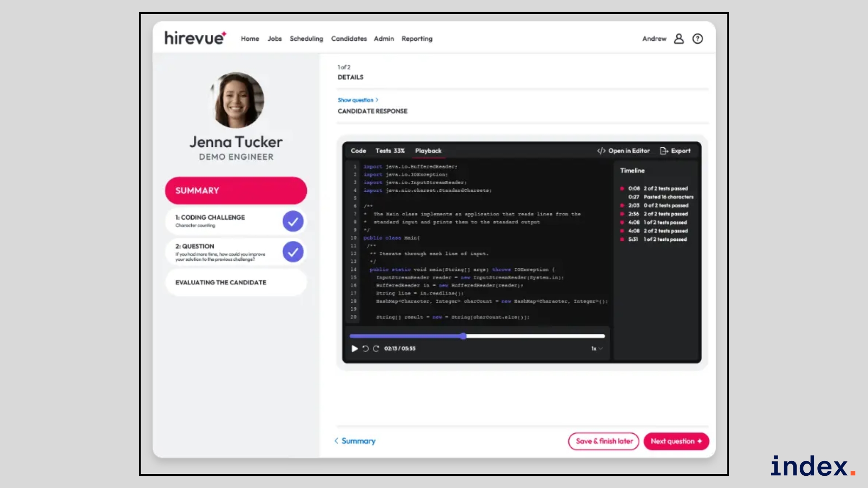Switch to the Code tab
Viewport: 868px width, 488px height.
point(358,151)
